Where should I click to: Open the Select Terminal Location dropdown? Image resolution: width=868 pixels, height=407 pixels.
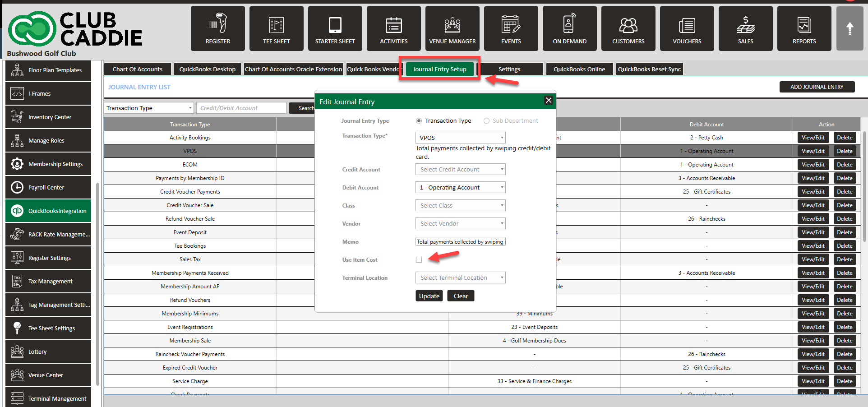(460, 278)
